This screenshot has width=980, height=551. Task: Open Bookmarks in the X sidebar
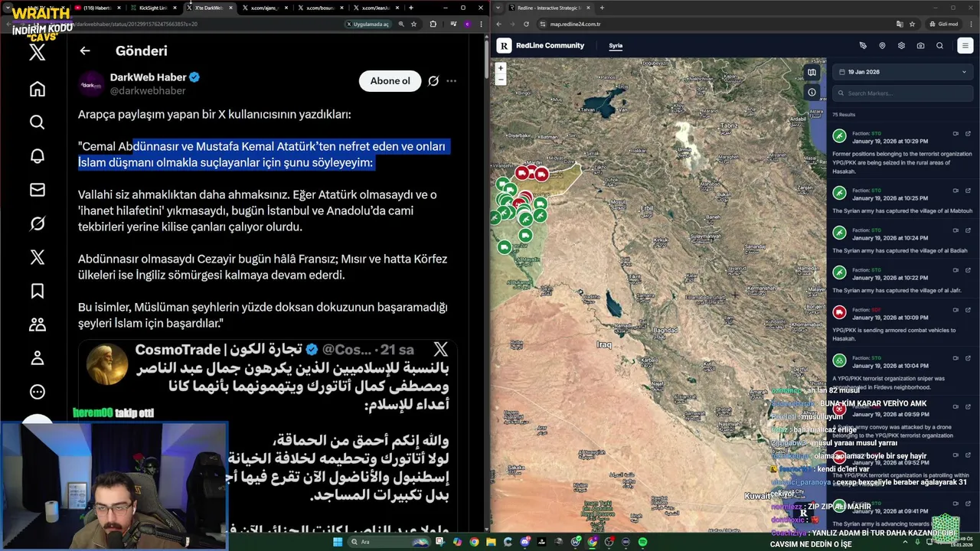coord(38,291)
